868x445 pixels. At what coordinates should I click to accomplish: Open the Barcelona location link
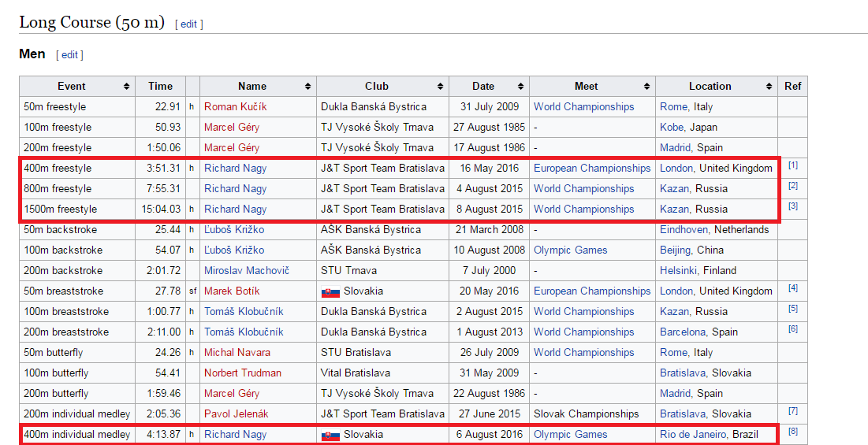(683, 332)
